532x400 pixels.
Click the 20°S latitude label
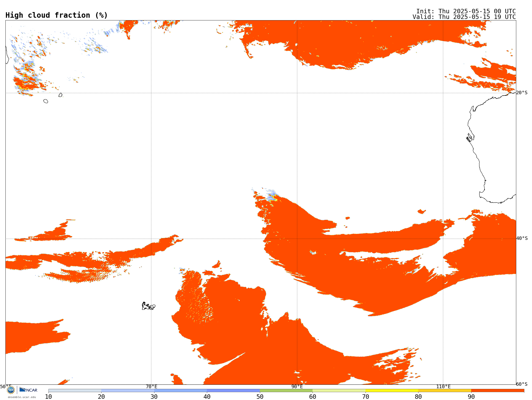pos(522,93)
